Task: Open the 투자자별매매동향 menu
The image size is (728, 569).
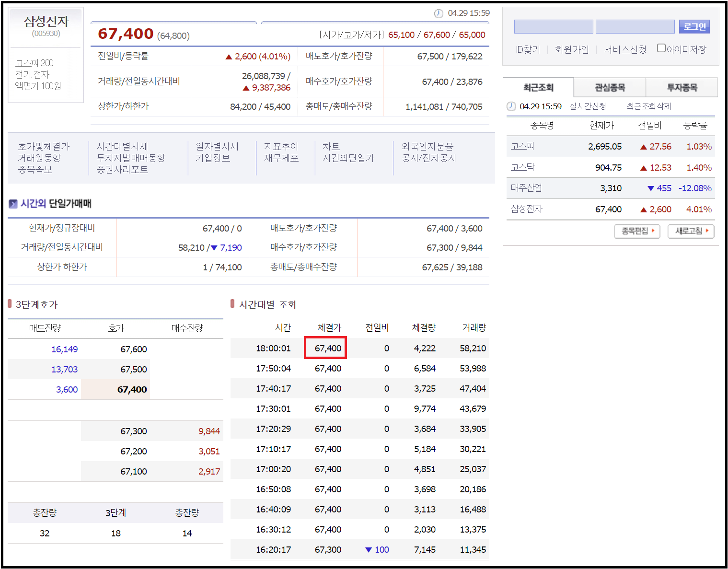Action: pyautogui.click(x=131, y=158)
